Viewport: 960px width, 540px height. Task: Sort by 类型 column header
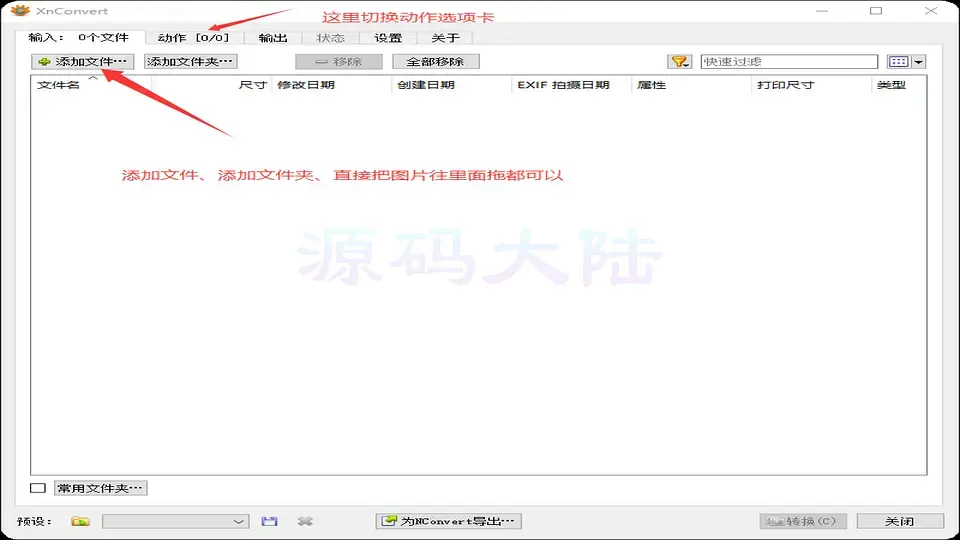tap(899, 85)
